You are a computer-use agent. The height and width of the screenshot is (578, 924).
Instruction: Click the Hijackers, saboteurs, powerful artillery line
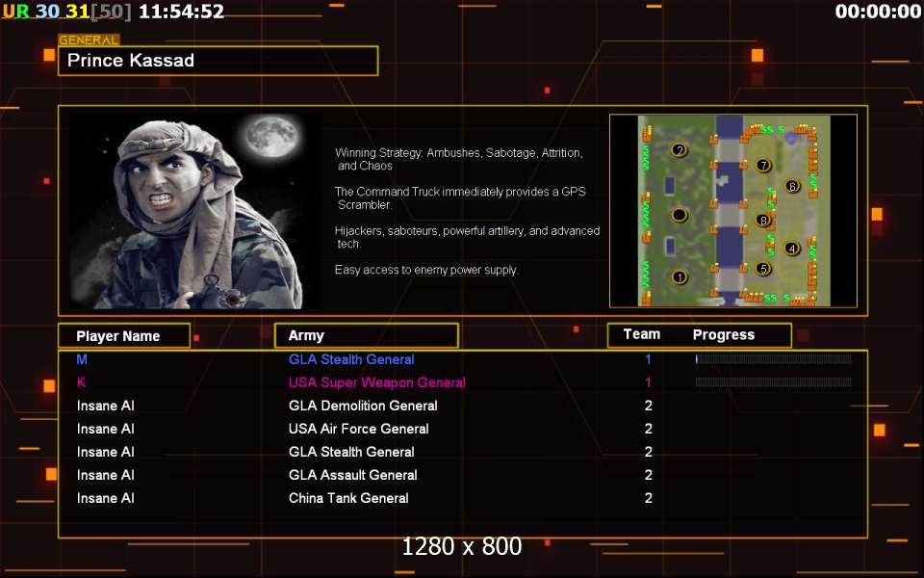tap(468, 237)
